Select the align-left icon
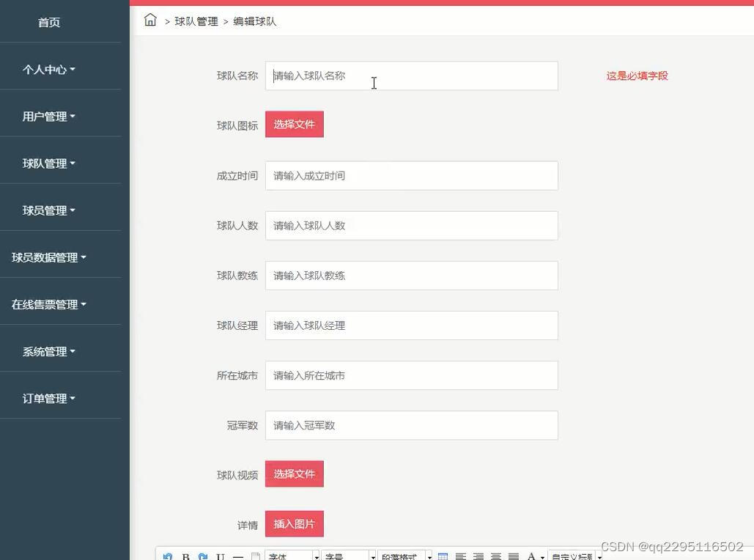This screenshot has width=754, height=560. click(x=460, y=555)
